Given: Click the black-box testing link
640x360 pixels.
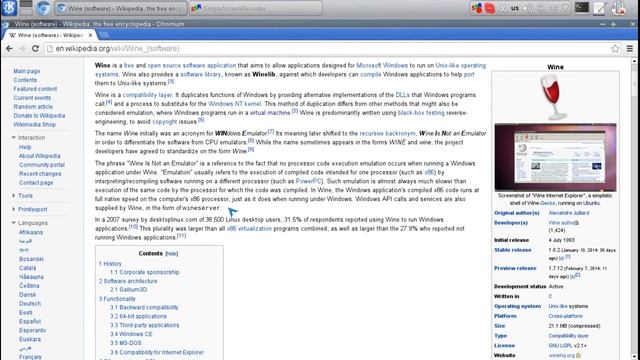Looking at the screenshot, I should (421, 113).
